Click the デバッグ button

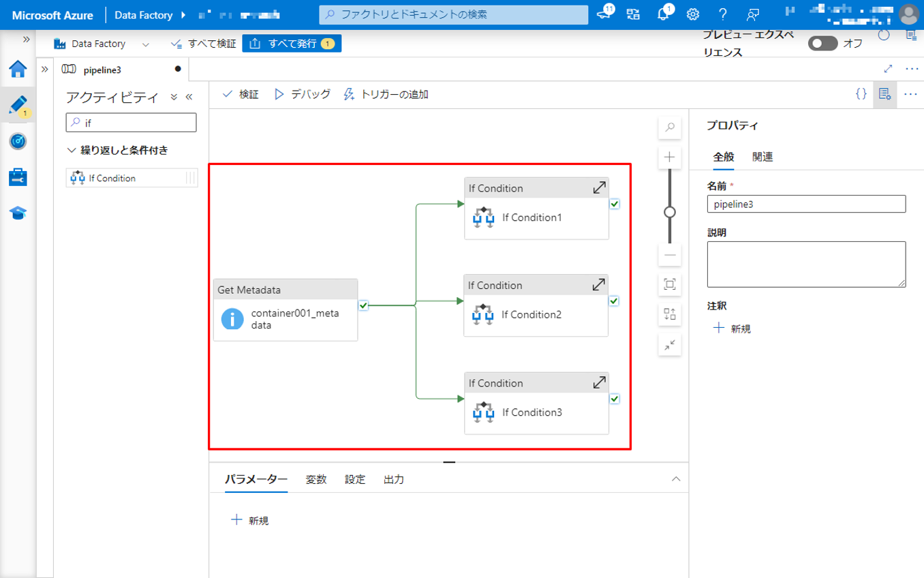point(303,94)
